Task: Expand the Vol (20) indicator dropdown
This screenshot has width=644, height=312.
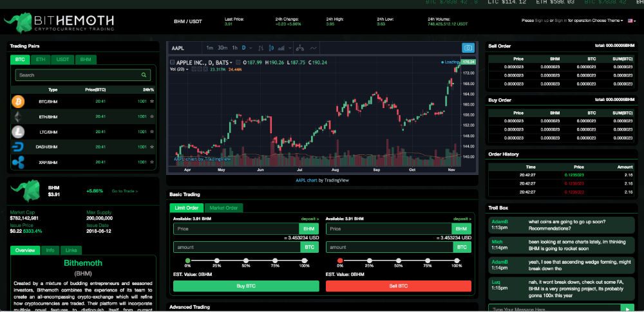Action: pos(187,69)
